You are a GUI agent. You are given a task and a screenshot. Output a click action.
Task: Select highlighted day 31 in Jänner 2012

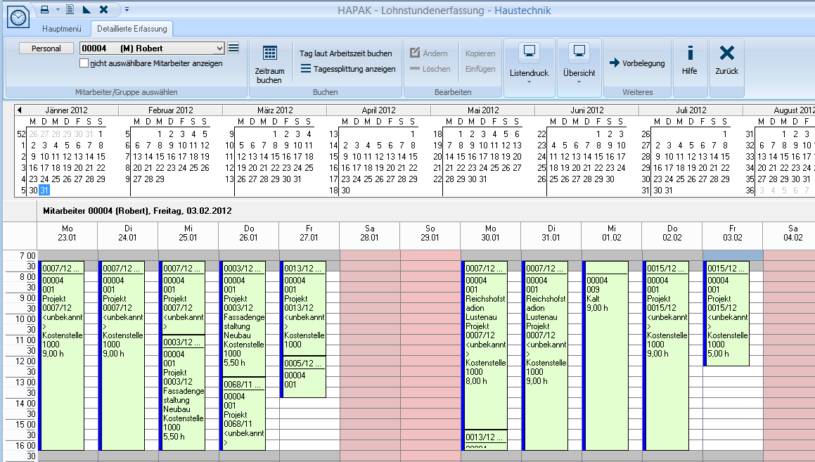click(44, 191)
